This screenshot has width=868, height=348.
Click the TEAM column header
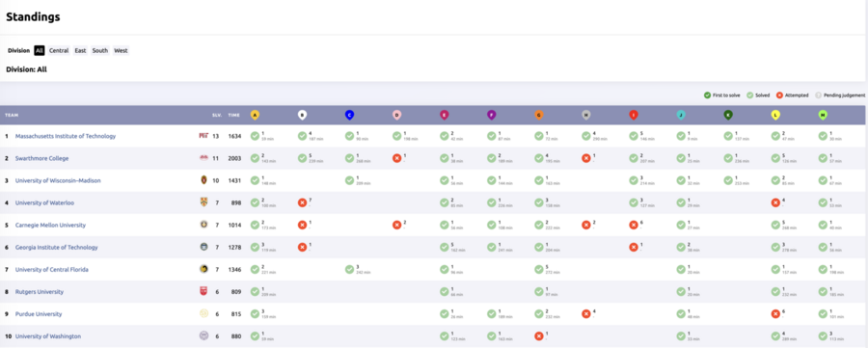(x=11, y=115)
